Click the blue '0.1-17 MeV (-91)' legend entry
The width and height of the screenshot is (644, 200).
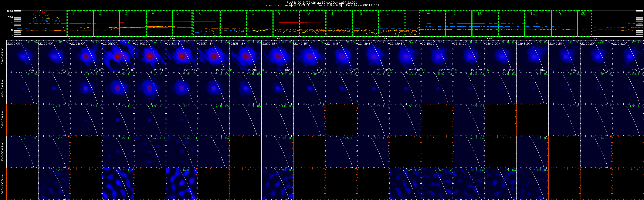tap(47, 21)
